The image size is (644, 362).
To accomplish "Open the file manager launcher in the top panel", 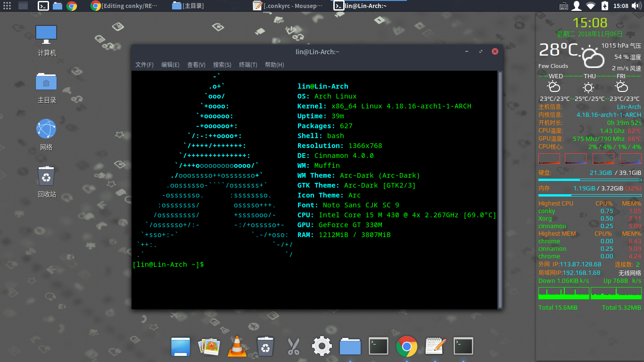I will (58, 6).
